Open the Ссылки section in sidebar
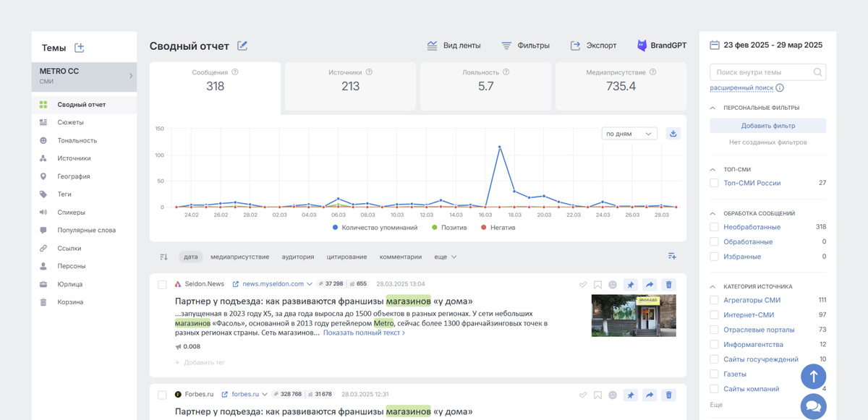Image resolution: width=868 pixels, height=420 pixels. click(84, 248)
